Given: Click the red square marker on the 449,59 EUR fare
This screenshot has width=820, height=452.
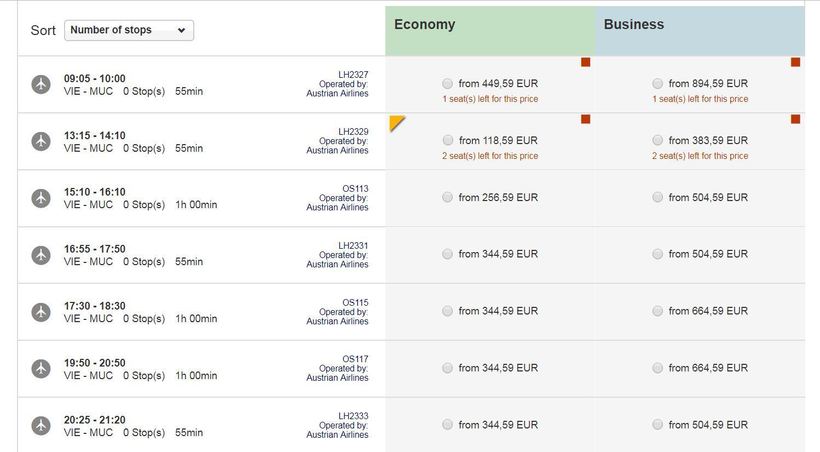Looking at the screenshot, I should [585, 62].
